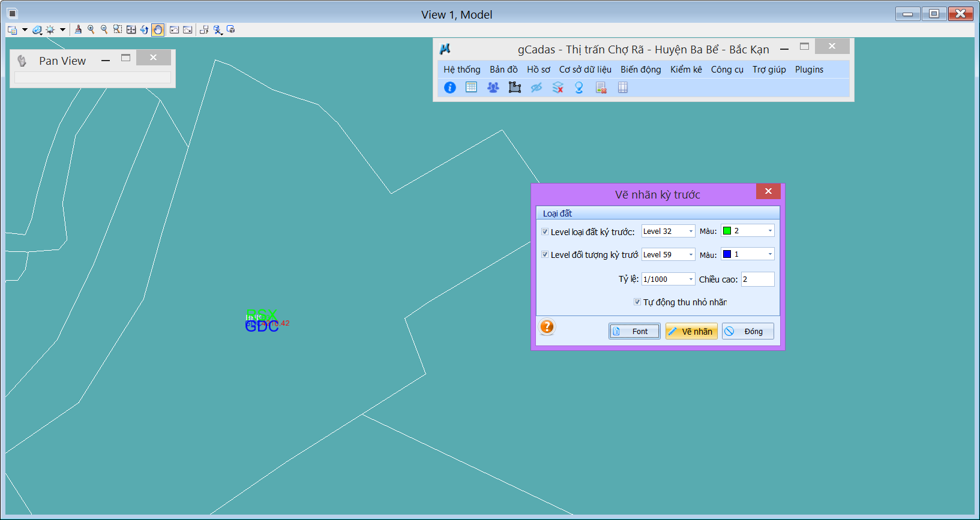The image size is (980, 520).
Task: Select the Zoom In magnifier tool
Action: click(x=91, y=29)
